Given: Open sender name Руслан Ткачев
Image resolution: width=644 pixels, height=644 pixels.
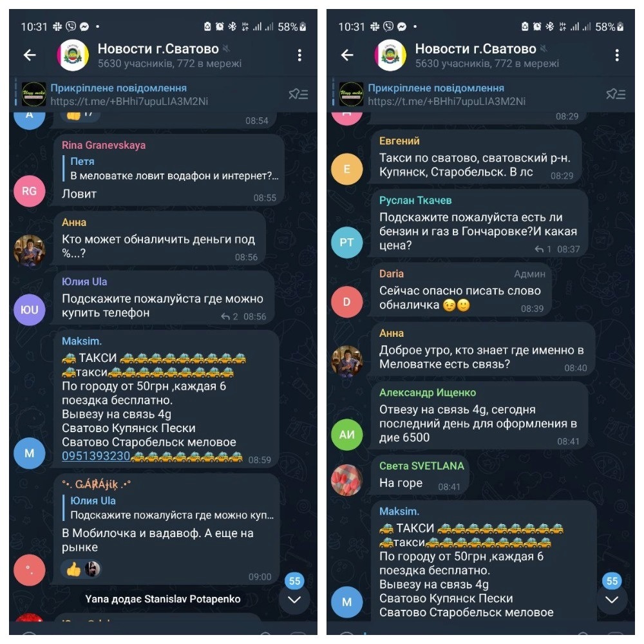Looking at the screenshot, I should [x=415, y=200].
